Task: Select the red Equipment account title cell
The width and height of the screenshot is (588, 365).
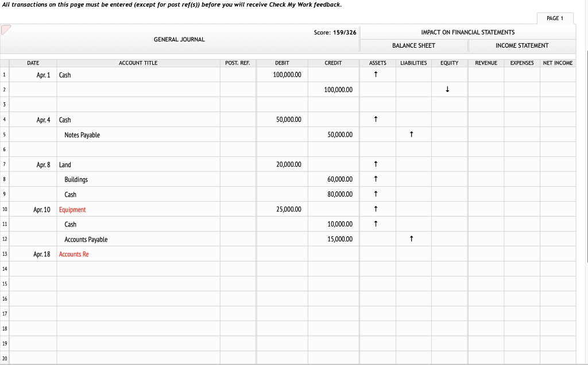Action: click(72, 209)
